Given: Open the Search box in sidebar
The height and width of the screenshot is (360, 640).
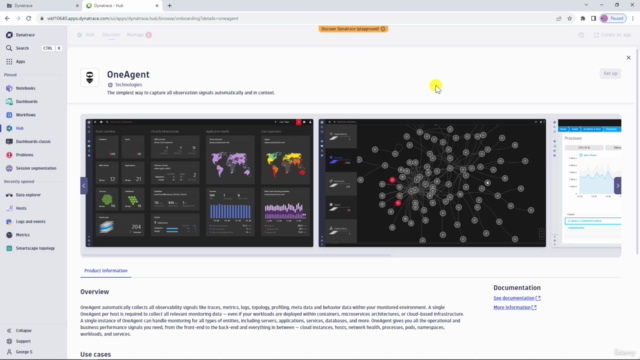Looking at the screenshot, I should [33, 48].
